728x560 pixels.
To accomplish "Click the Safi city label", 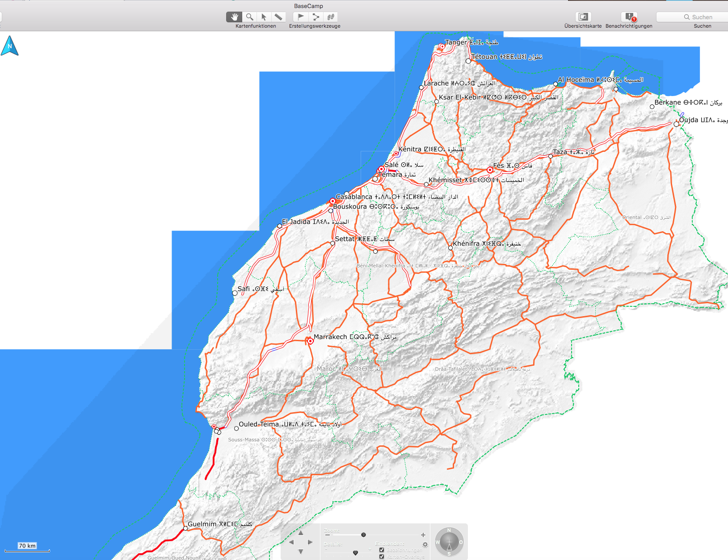I will [x=261, y=288].
